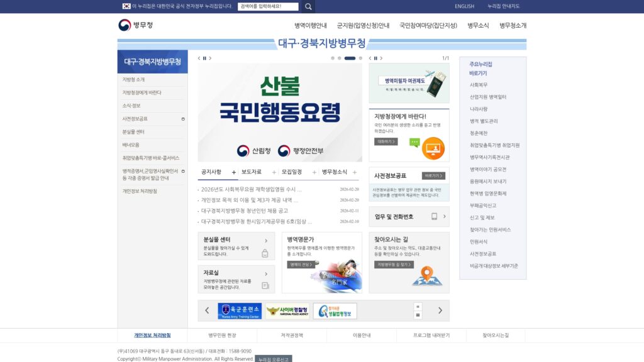Screen dimensions: 644x362
Task: Click the phone icon beside 업무 및 전화번호
Action: coord(434,216)
